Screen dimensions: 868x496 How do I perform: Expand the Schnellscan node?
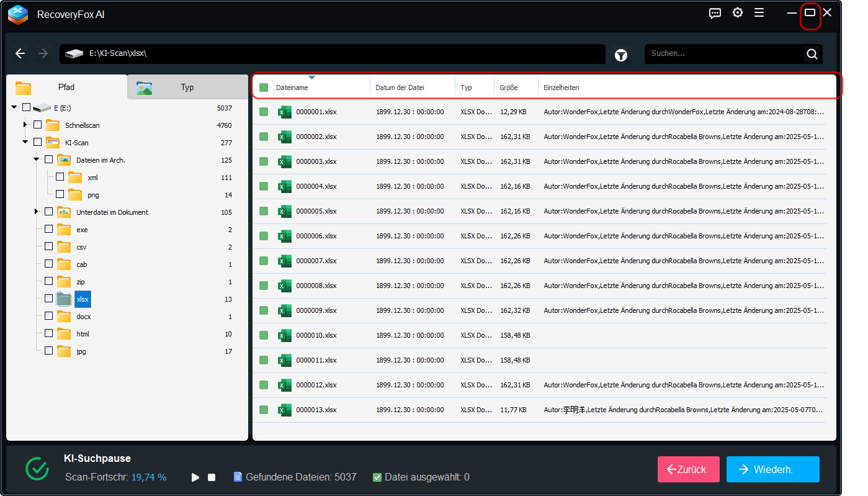click(25, 125)
